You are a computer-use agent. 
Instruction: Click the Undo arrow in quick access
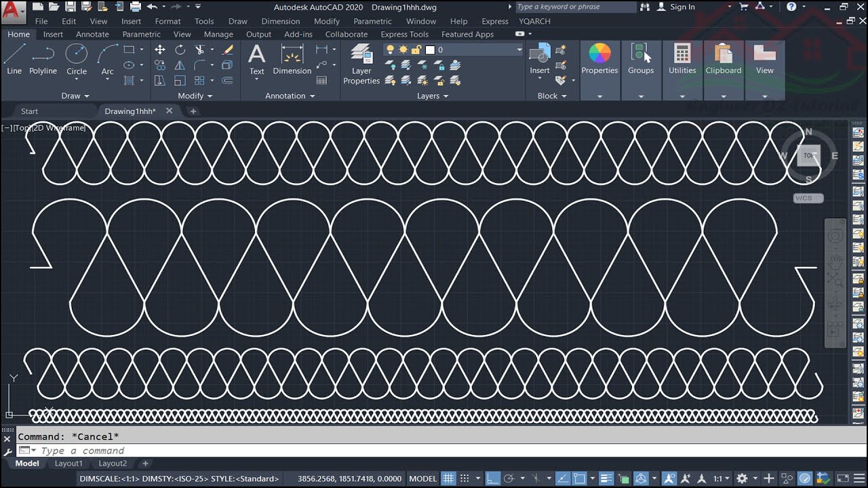coord(151,7)
